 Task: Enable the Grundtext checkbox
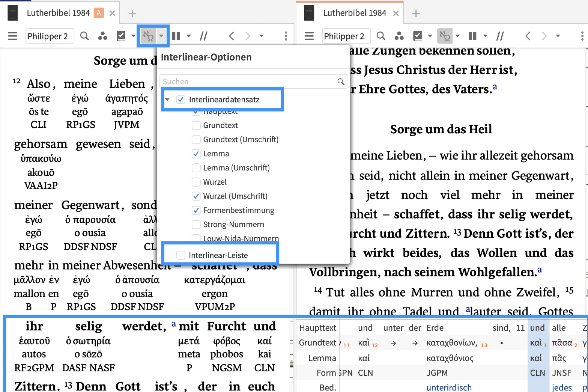coord(196,125)
